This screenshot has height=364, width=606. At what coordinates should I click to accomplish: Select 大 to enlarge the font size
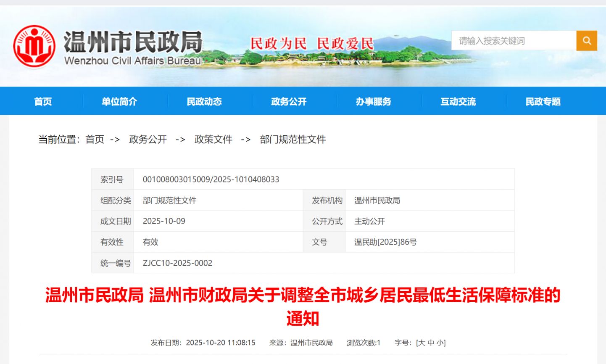[421, 343]
